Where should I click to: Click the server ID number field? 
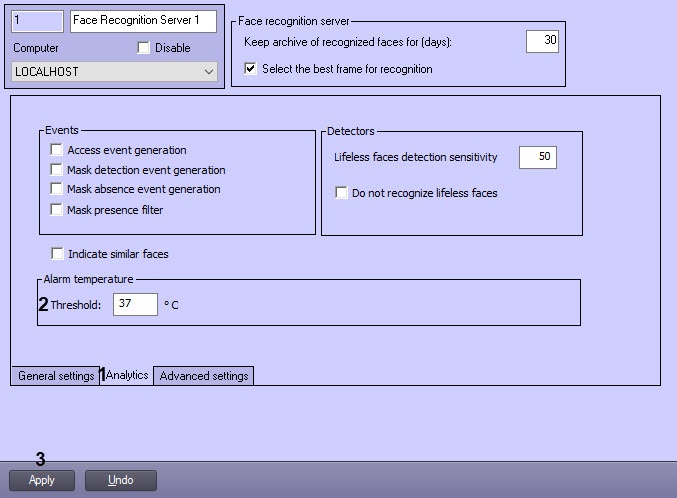pos(38,21)
